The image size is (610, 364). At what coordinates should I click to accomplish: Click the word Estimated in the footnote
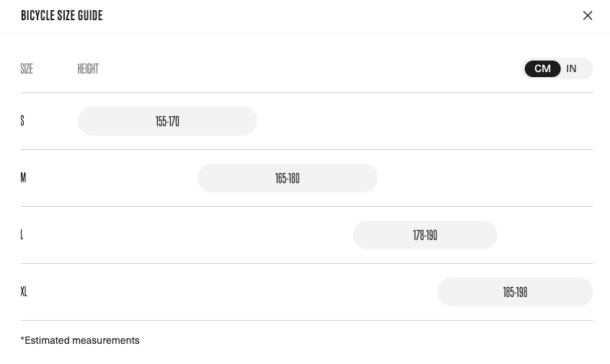tap(49, 340)
